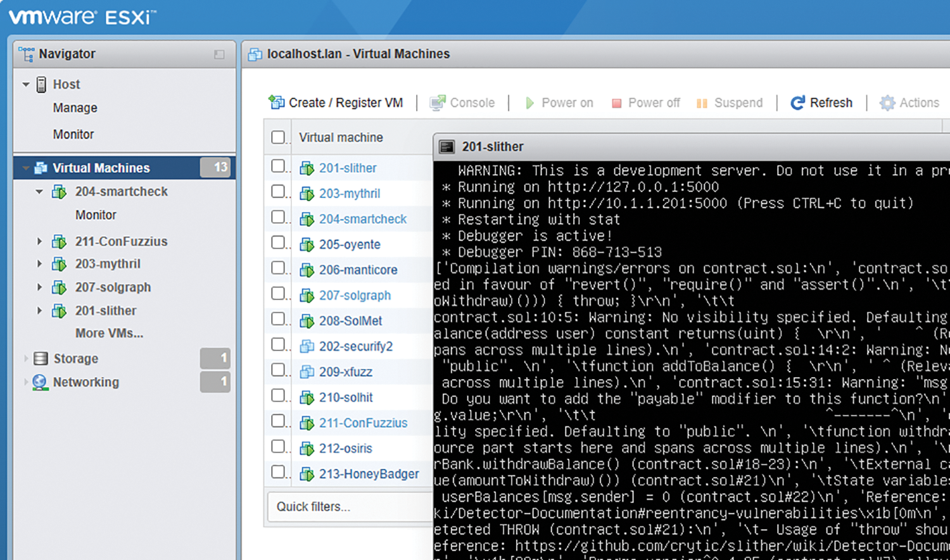Click the Host server icon
Viewport: 950px width, 560px height.
click(x=41, y=84)
